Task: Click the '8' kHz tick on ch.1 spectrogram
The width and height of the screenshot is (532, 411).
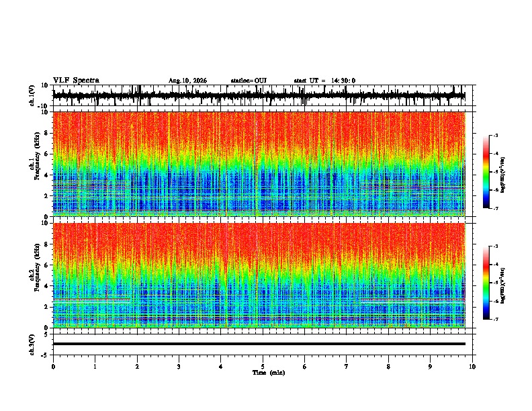Action: click(47, 133)
